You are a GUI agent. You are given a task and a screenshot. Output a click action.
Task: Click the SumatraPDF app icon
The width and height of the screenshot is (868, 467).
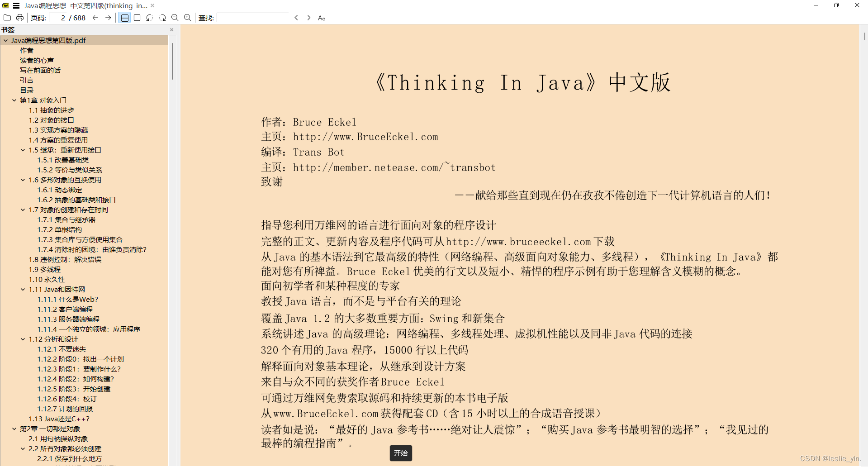point(5,5)
